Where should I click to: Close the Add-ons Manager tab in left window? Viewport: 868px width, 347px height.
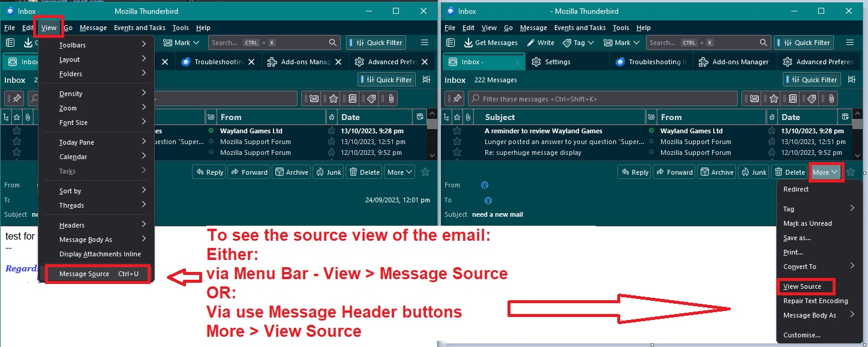(338, 62)
